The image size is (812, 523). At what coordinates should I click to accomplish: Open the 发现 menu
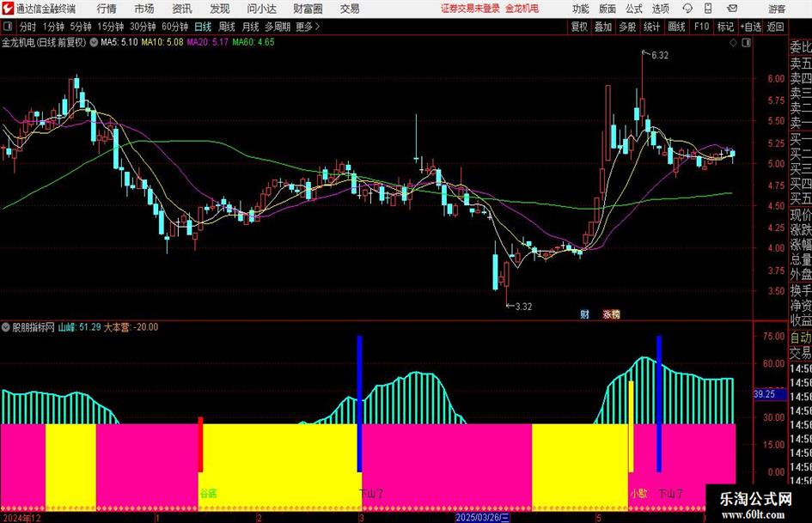pos(220,9)
